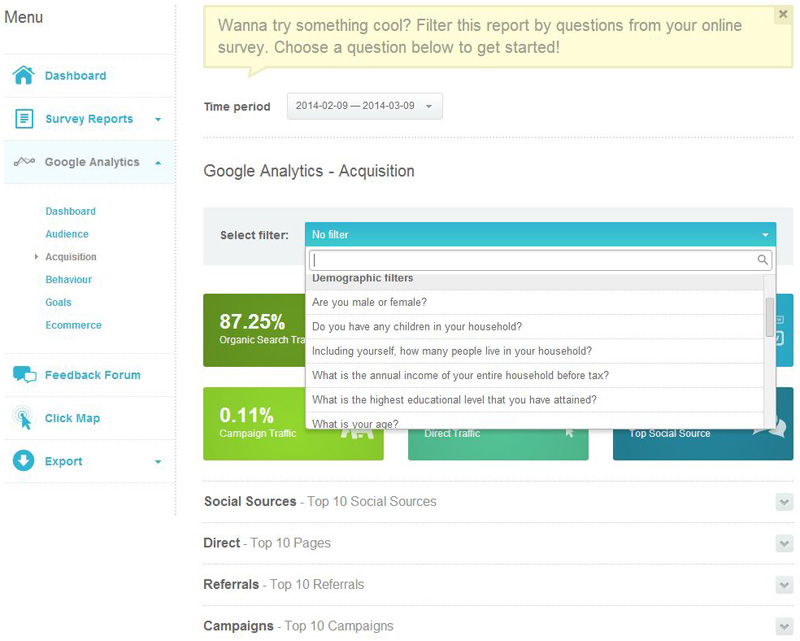Image resolution: width=800 pixels, height=641 pixels.
Task: Expand the Direct Top 10 Pages section
Action: pyautogui.click(x=784, y=543)
